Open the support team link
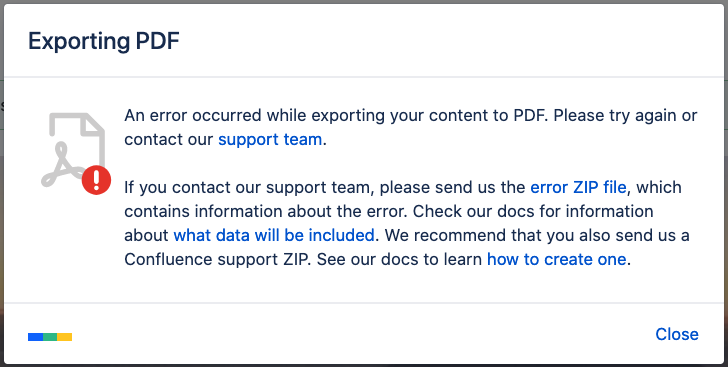Screen dimensions: 728x367 [270, 139]
